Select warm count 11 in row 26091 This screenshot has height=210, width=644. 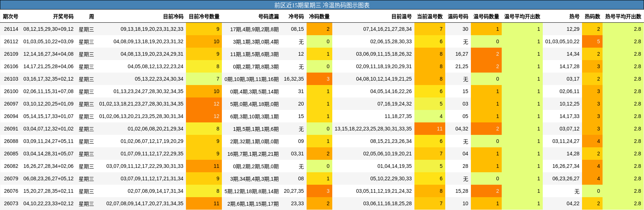click(430, 129)
